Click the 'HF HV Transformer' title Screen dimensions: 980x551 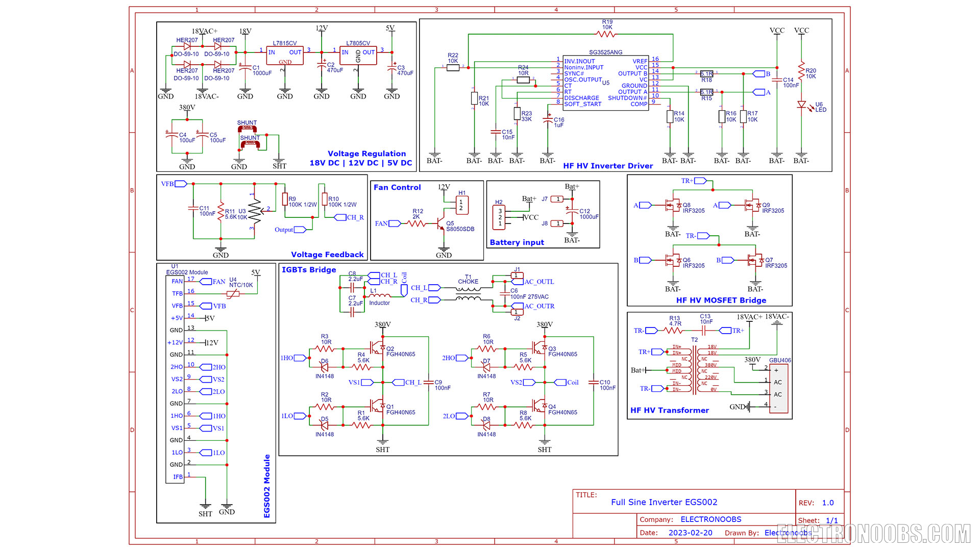[670, 410]
